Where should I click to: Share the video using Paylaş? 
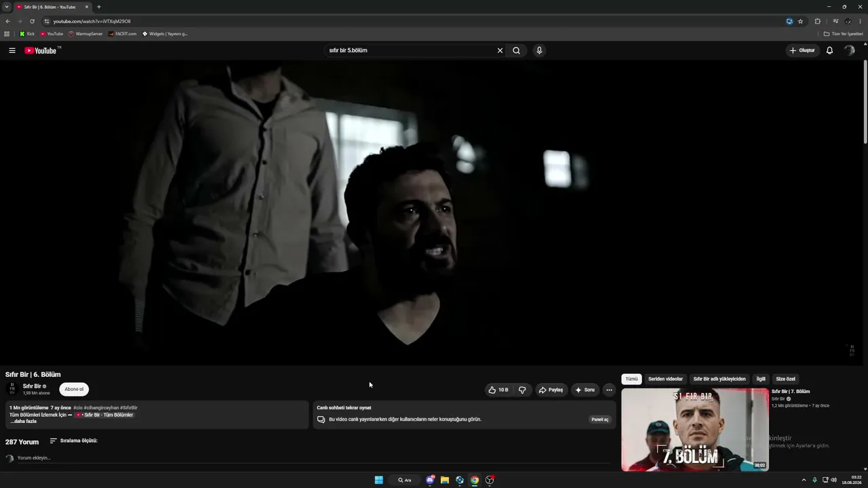[551, 390]
